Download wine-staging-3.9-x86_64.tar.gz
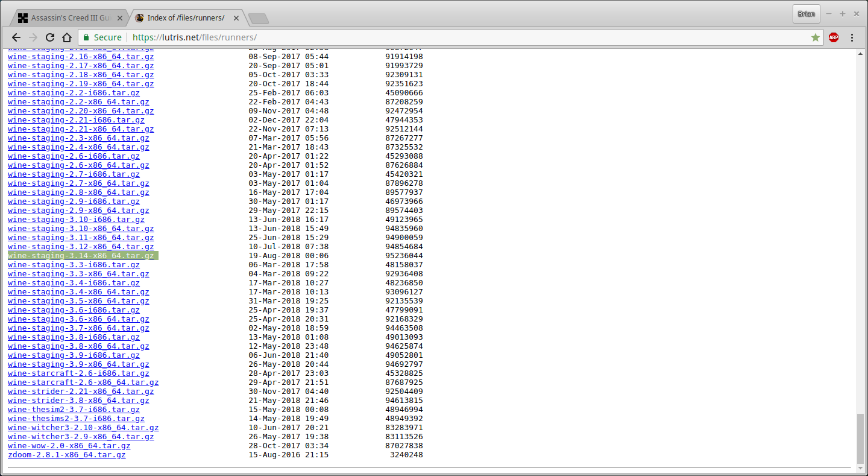Image resolution: width=868 pixels, height=476 pixels. pos(78,364)
